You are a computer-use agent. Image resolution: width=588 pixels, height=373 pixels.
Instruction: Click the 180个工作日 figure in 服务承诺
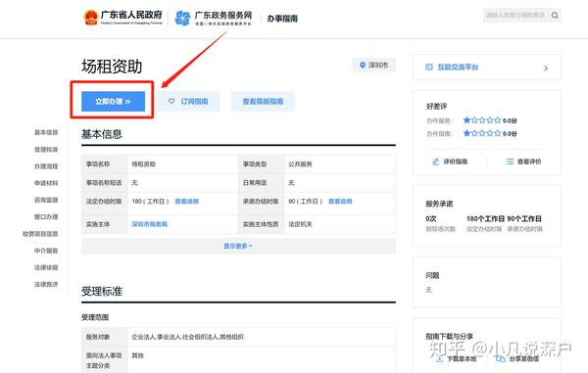(x=485, y=218)
